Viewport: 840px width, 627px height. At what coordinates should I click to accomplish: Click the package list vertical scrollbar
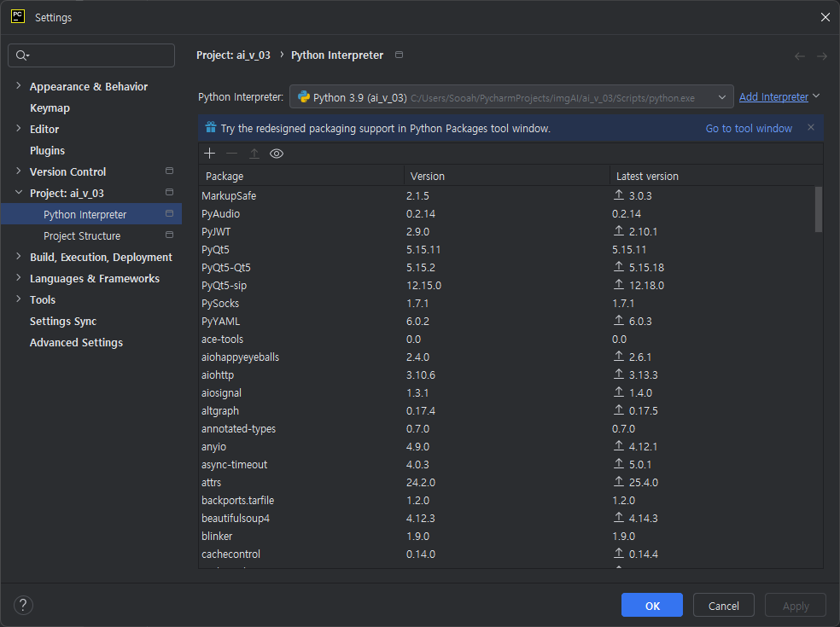coord(818,209)
